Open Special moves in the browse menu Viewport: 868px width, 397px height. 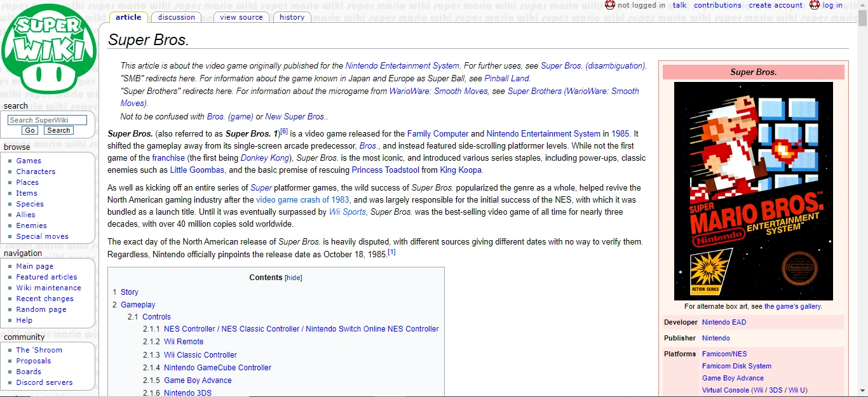[x=43, y=236]
